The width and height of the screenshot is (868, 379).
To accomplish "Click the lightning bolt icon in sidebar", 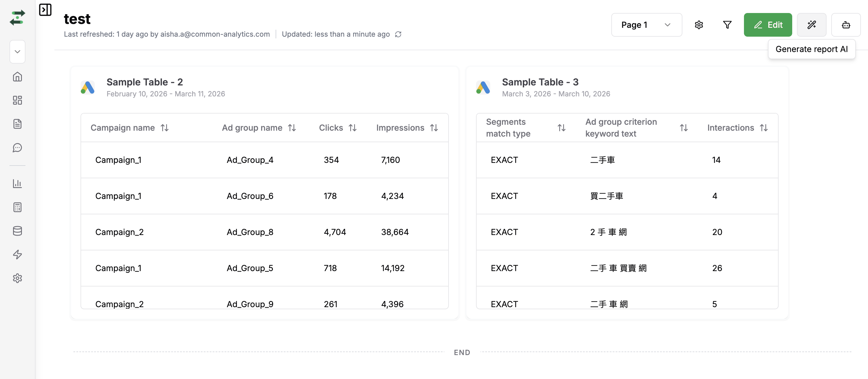I will point(17,255).
